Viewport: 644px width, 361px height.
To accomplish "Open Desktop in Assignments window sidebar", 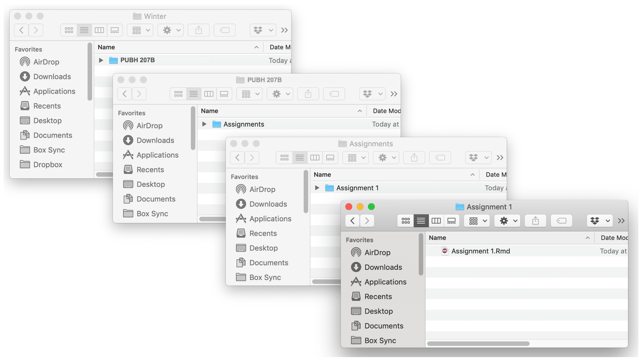I will 257,248.
